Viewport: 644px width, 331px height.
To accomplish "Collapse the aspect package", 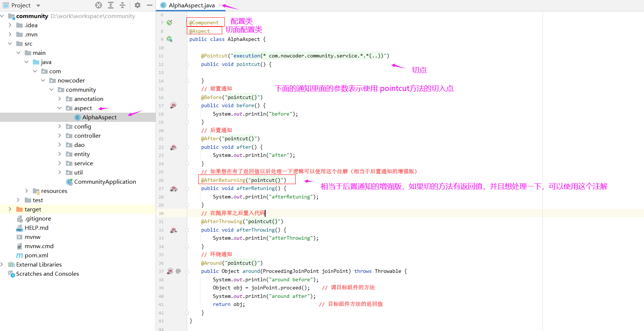I will pyautogui.click(x=60, y=108).
